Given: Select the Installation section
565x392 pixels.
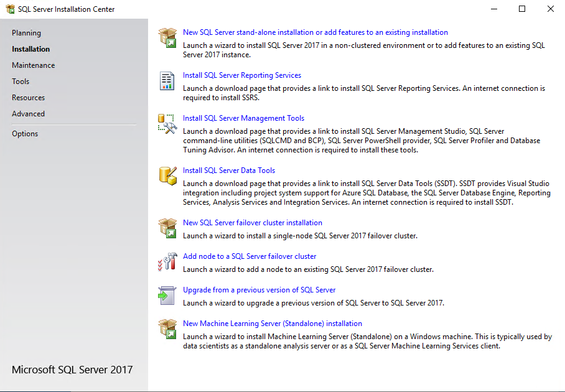Looking at the screenshot, I should pos(30,49).
